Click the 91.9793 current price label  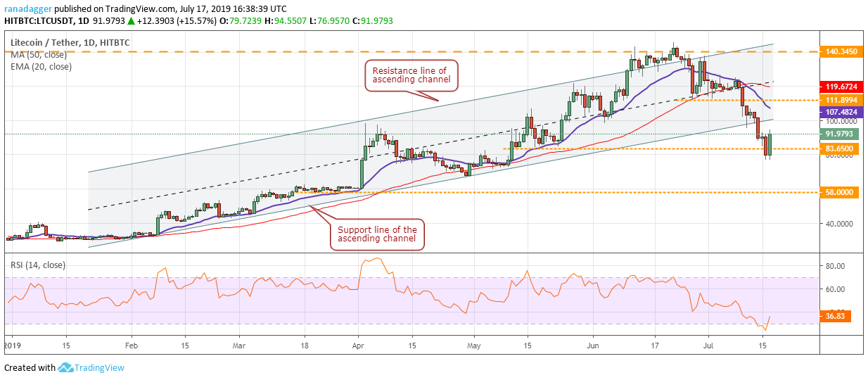click(839, 134)
